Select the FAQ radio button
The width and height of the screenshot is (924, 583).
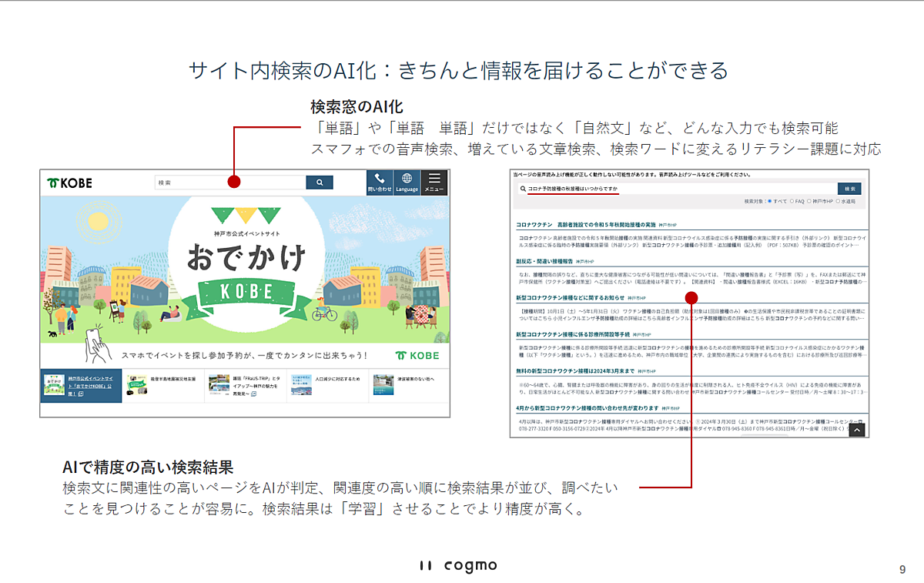(x=791, y=201)
